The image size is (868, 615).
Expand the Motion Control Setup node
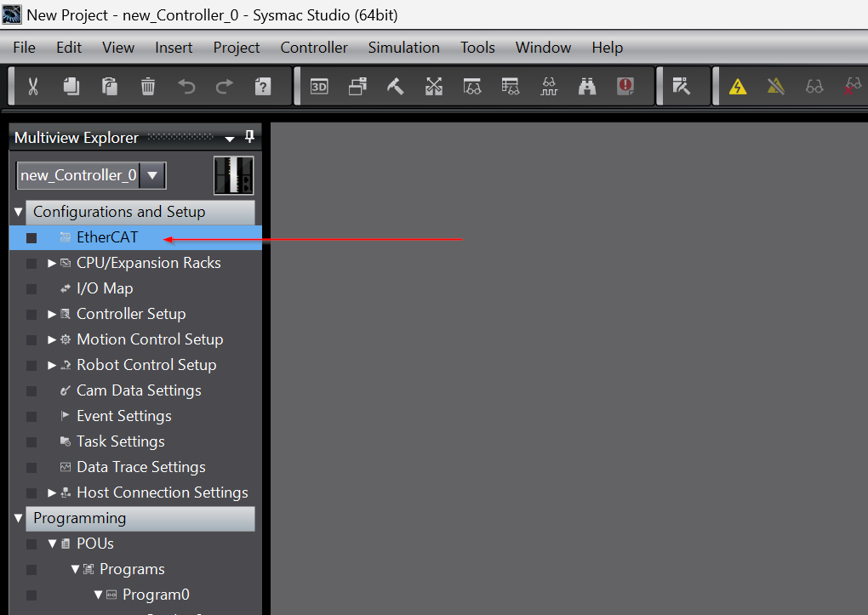[51, 339]
